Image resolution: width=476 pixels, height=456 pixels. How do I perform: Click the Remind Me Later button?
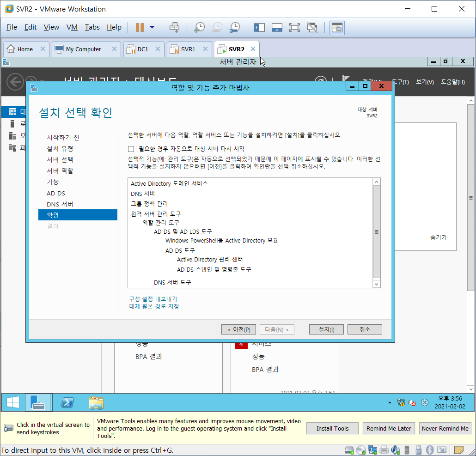[x=389, y=428]
